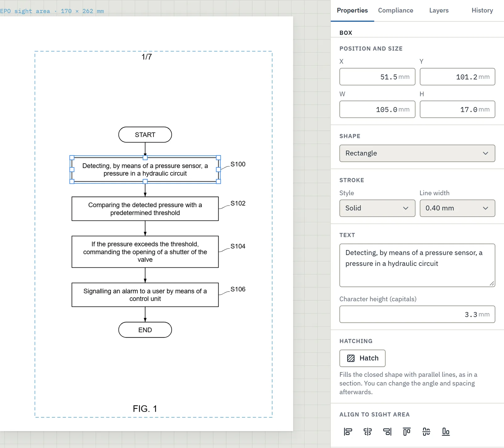Viewport: 504px width, 448px height.
Task: Edit the box Text area
Action: click(x=417, y=265)
